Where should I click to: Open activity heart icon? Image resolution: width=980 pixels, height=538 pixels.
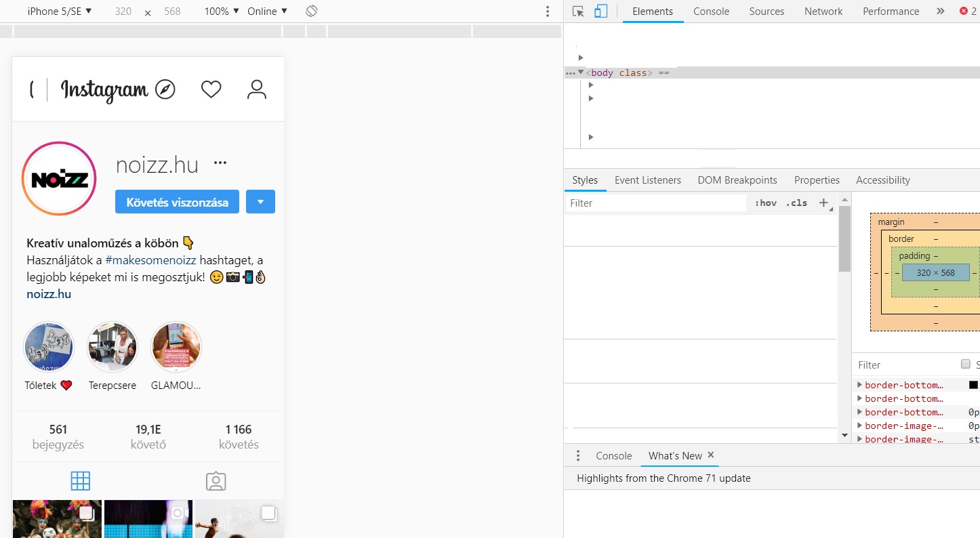211,89
